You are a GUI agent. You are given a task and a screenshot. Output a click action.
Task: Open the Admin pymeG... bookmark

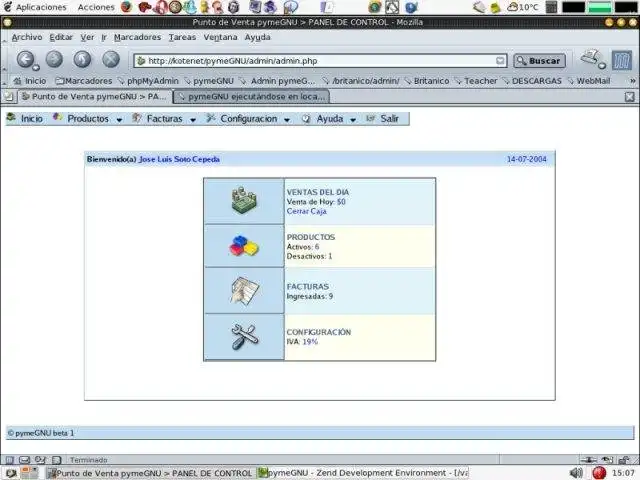(278, 81)
